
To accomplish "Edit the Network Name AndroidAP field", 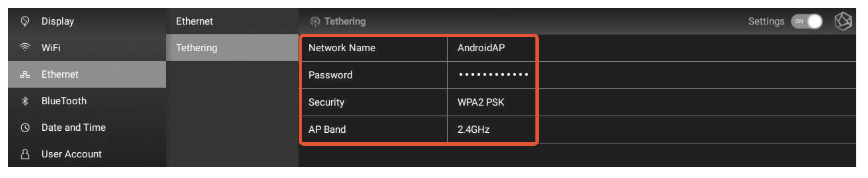I will [x=491, y=48].
